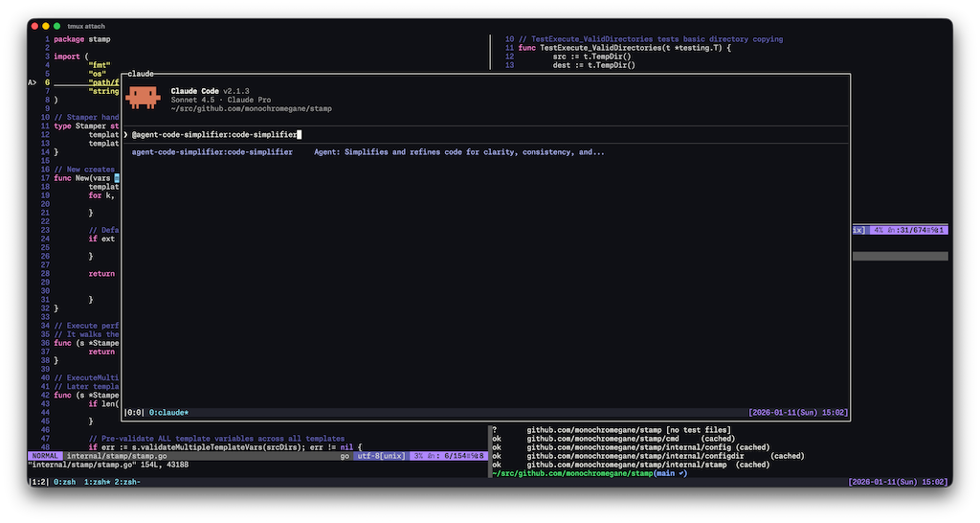The width and height of the screenshot is (980, 523).
Task: Switch to tmux window 0:zsh
Action: coord(65,482)
